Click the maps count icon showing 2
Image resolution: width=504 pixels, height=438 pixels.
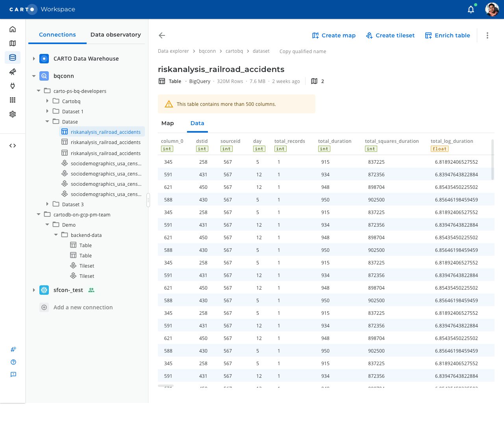(x=314, y=81)
